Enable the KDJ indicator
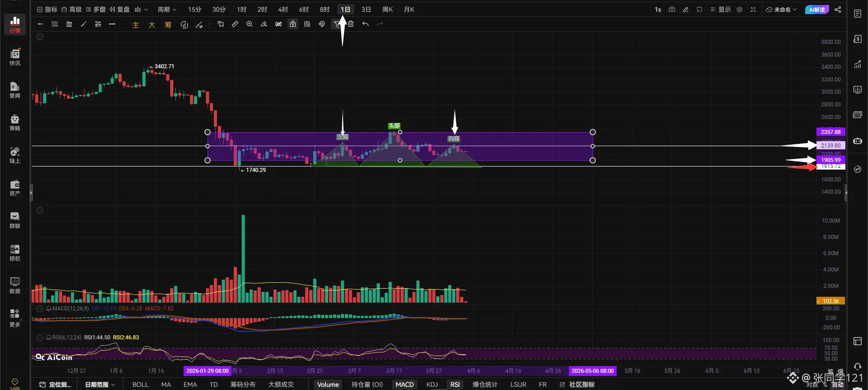This screenshot has width=868, height=390. point(432,385)
